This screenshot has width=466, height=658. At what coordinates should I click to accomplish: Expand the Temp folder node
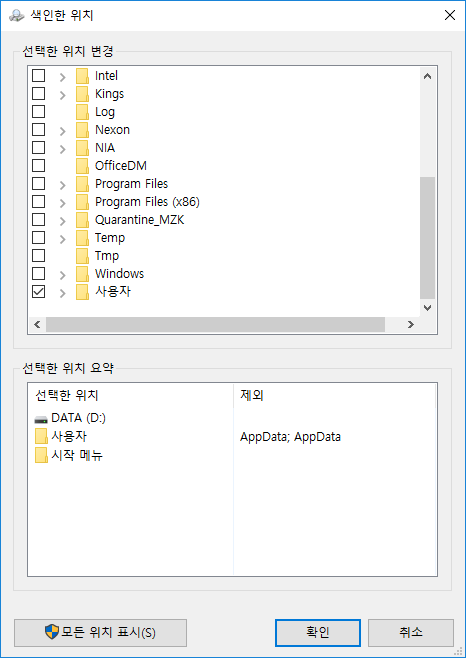(x=63, y=239)
